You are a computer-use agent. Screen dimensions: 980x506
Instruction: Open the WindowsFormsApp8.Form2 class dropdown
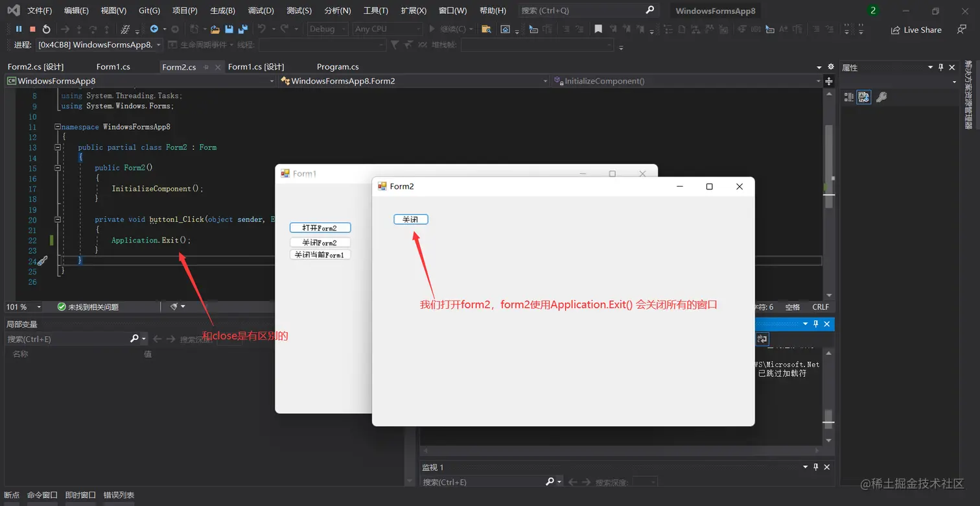(414, 81)
